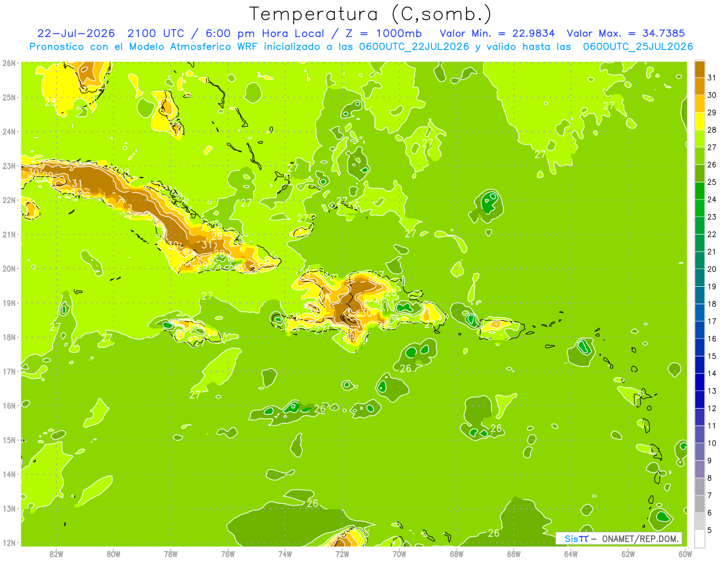
Task: Click the 25N latitude axis label
Action: click(x=8, y=97)
